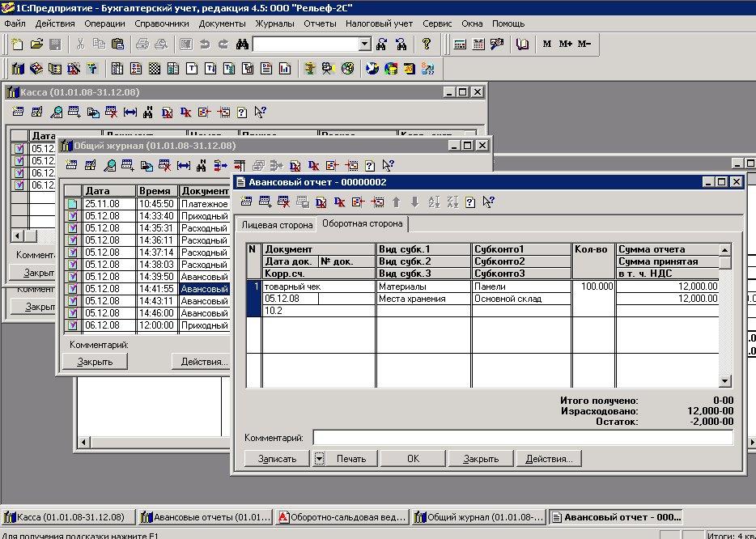Open the Налоговый учет menu
The height and width of the screenshot is (539, 756).
tap(379, 23)
